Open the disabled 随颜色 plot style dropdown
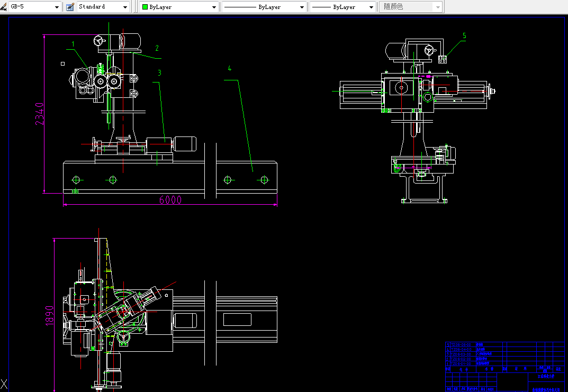The height and width of the screenshot is (392, 568). tap(410, 7)
